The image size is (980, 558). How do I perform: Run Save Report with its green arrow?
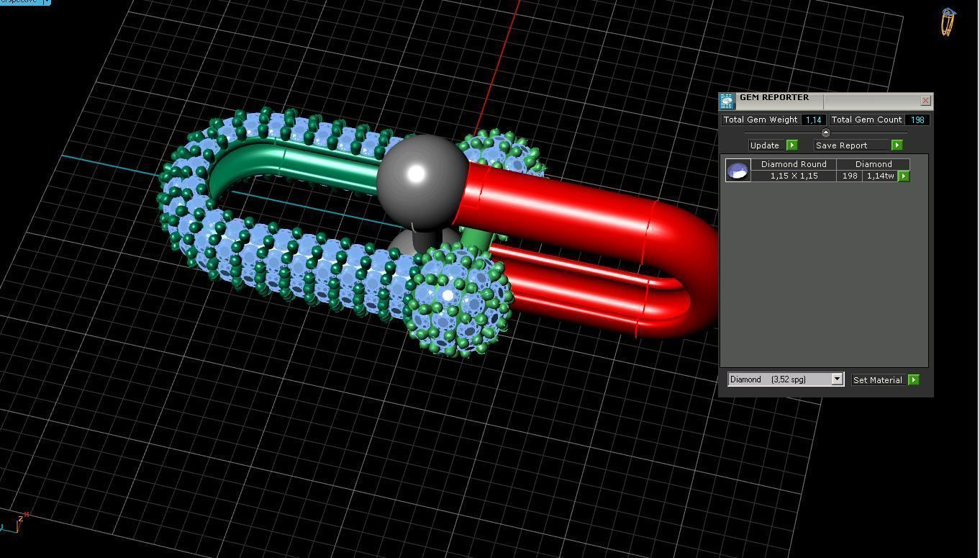[897, 145]
